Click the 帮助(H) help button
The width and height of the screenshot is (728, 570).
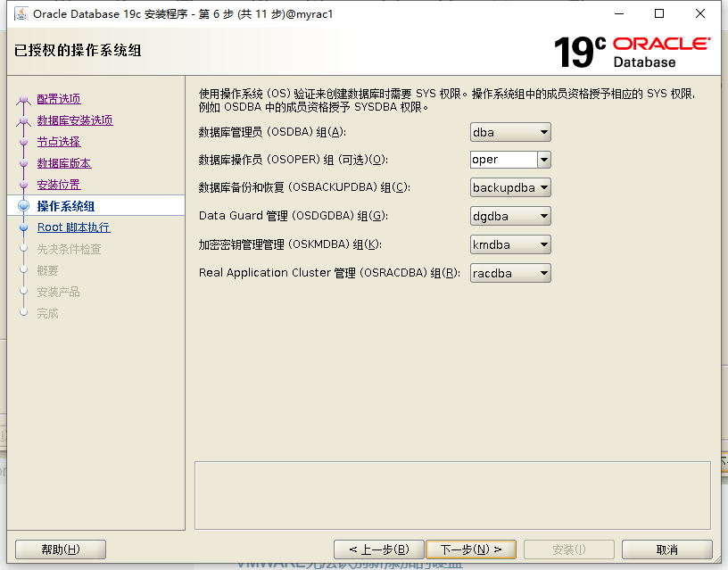point(61,549)
